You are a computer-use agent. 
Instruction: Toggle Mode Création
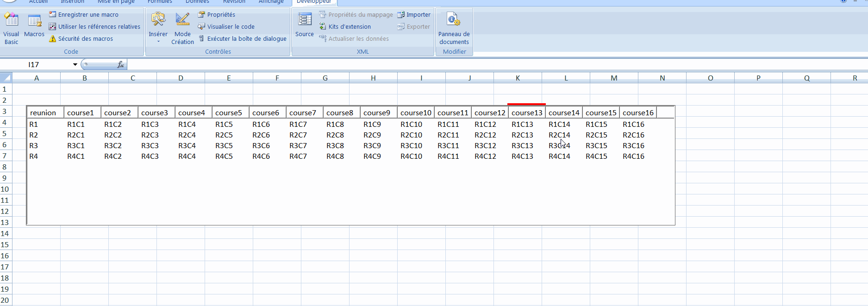pyautogui.click(x=182, y=28)
